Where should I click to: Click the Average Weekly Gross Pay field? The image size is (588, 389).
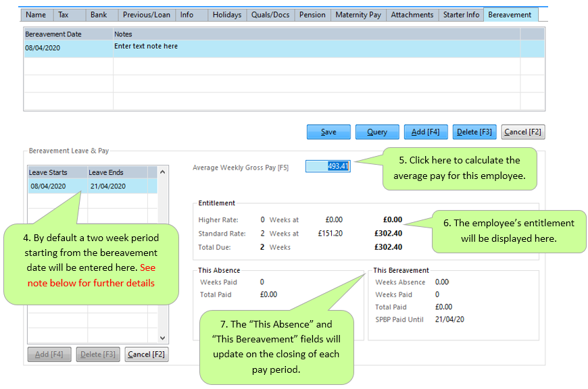pos(328,167)
